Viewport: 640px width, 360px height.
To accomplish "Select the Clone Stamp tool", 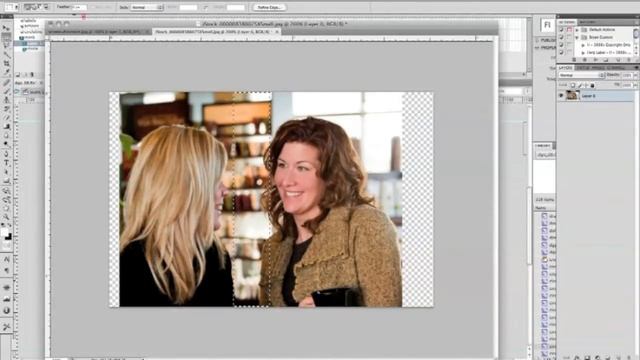I will point(6,100).
